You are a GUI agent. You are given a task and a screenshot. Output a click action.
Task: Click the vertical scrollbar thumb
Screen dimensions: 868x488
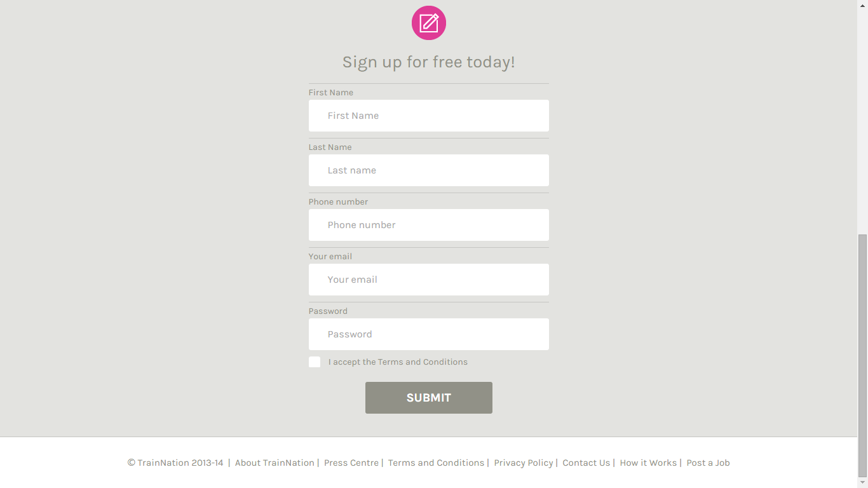862,355
